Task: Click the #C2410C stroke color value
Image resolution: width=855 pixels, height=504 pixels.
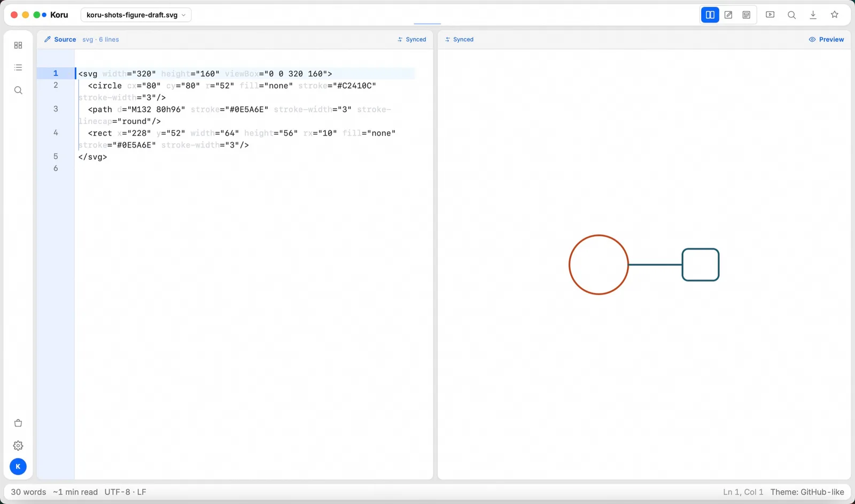Action: [354, 86]
